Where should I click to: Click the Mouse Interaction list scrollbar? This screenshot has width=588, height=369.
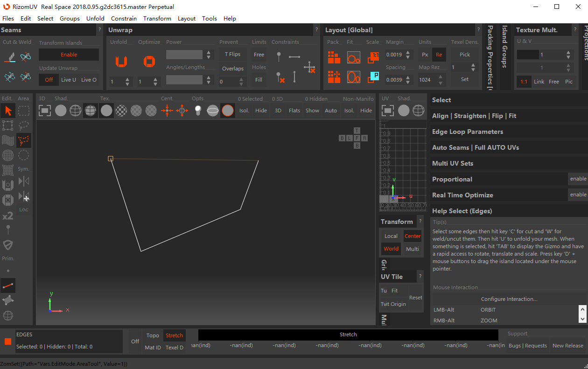click(x=582, y=314)
